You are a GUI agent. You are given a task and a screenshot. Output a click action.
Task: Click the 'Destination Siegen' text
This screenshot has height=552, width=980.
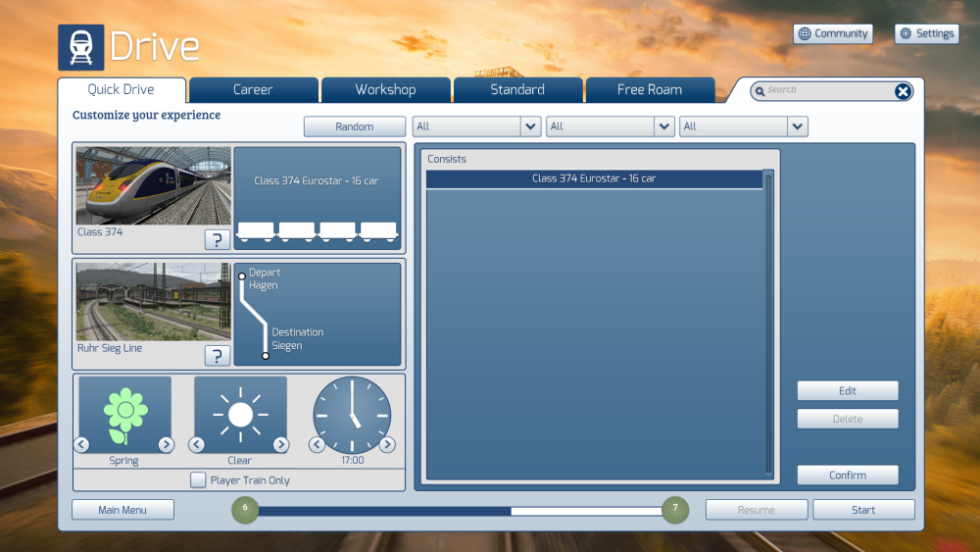pos(298,339)
